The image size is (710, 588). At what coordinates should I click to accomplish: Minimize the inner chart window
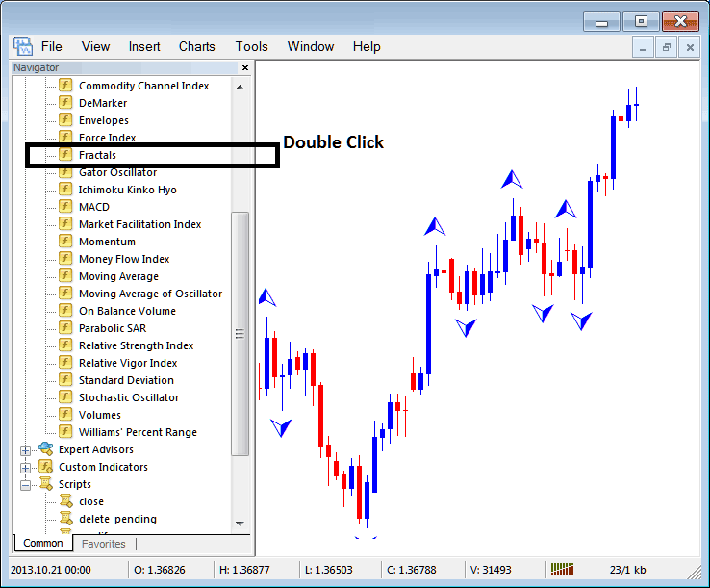[x=643, y=47]
